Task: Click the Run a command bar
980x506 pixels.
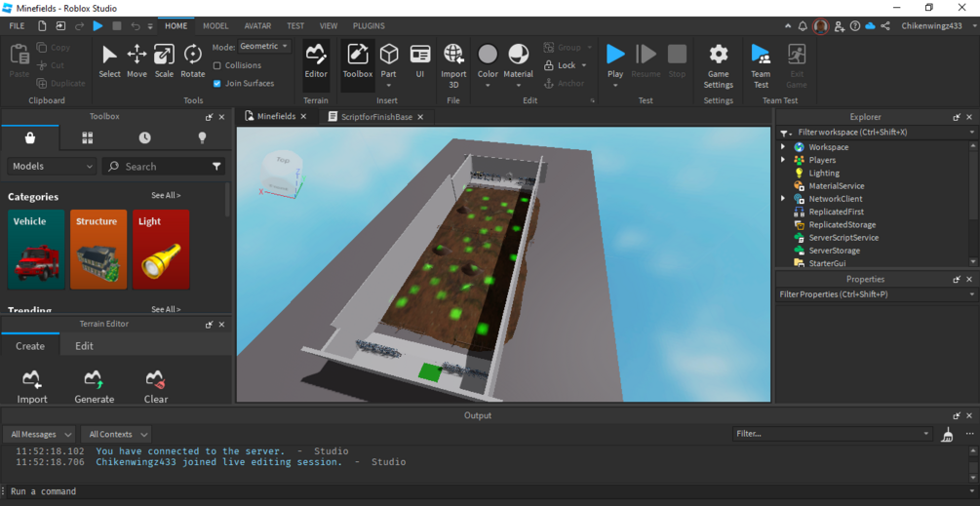Action: point(488,491)
